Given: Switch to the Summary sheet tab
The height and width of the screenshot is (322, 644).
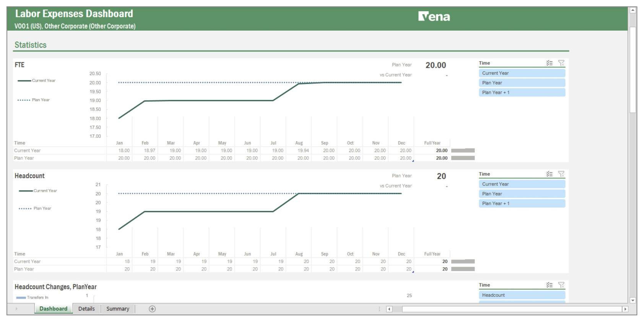Looking at the screenshot, I should (x=118, y=309).
